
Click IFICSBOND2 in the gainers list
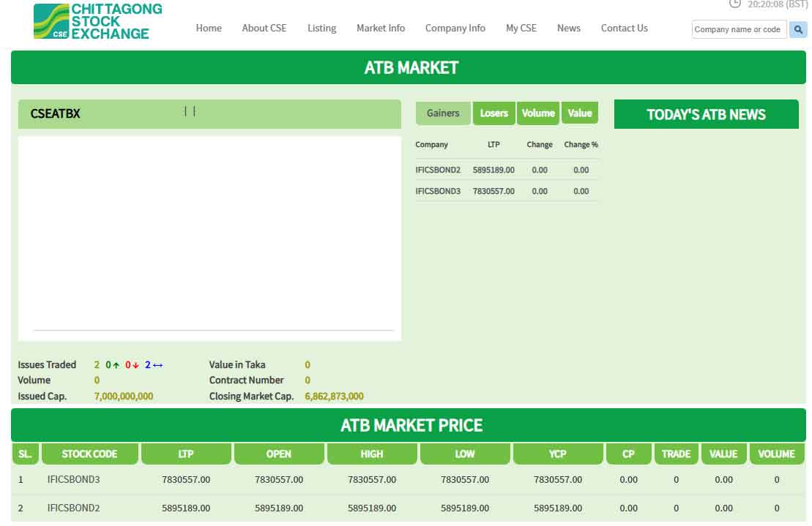tap(438, 170)
